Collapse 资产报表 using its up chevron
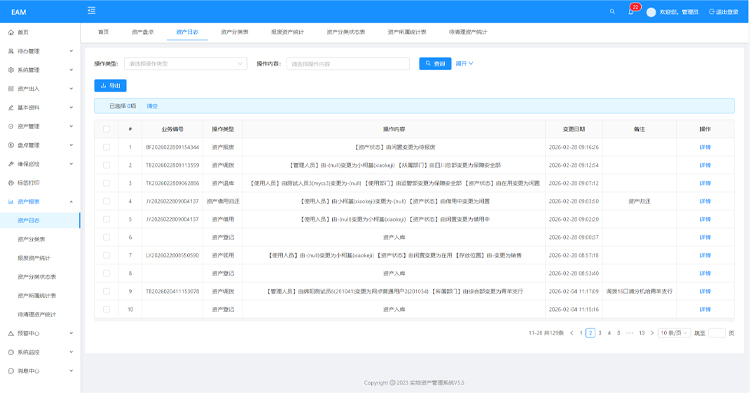750x394 pixels. [71, 202]
